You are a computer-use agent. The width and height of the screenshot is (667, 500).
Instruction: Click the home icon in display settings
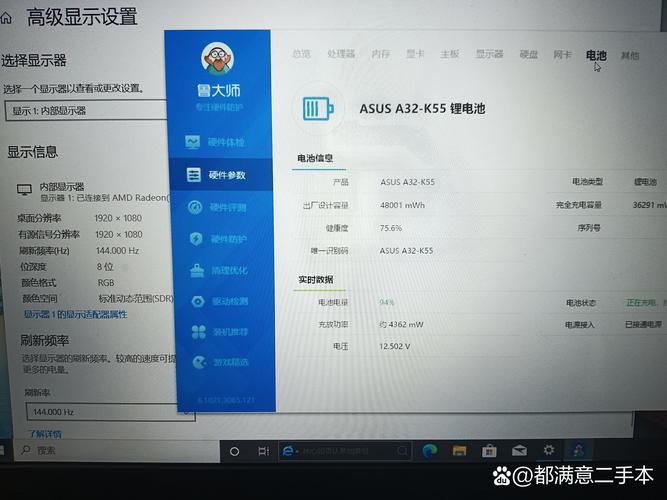click(x=6, y=18)
